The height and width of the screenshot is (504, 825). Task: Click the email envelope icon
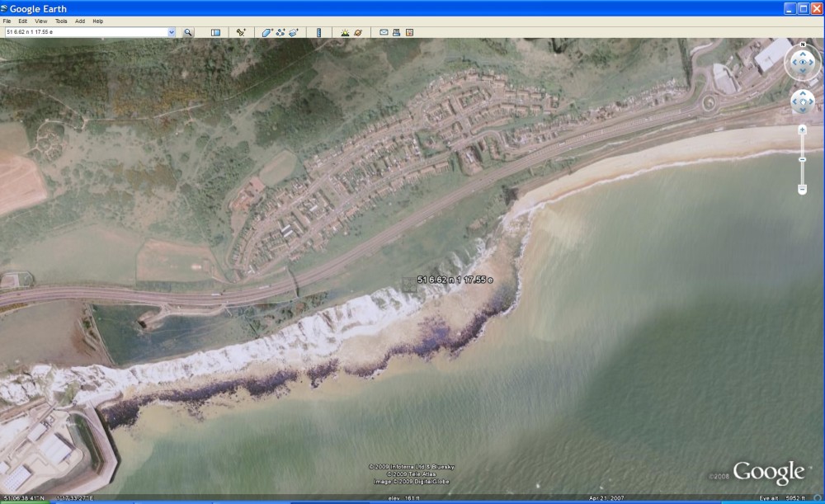pyautogui.click(x=384, y=32)
